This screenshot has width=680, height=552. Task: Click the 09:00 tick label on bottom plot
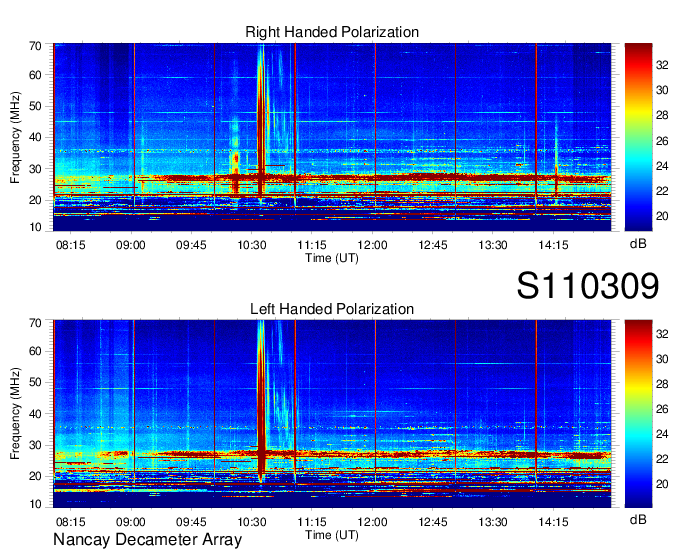pyautogui.click(x=131, y=522)
